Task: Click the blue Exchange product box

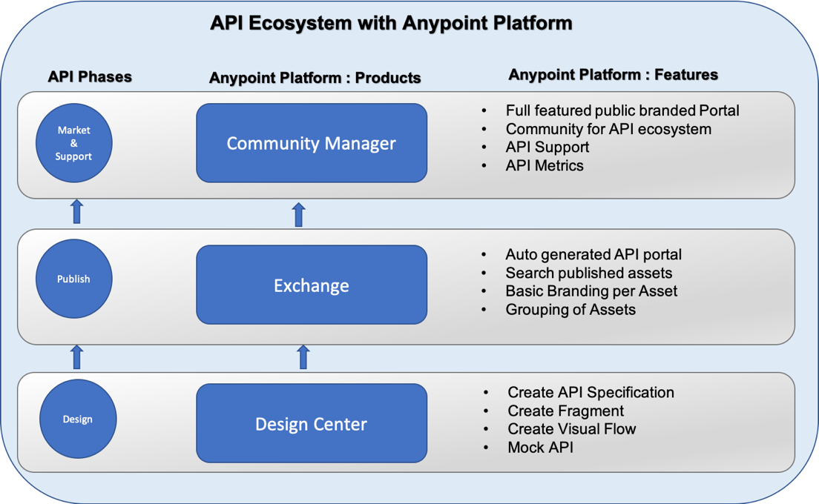Action: (x=312, y=285)
